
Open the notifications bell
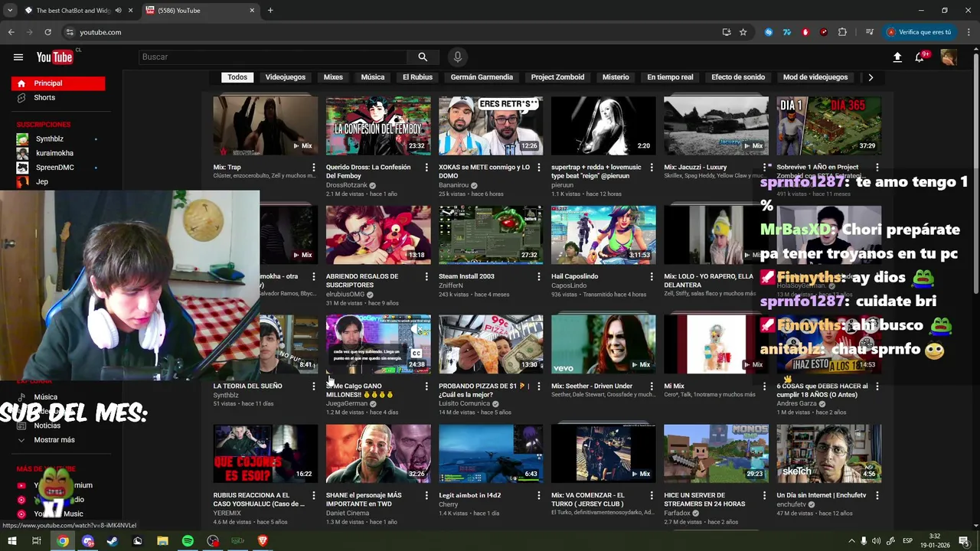[920, 57]
